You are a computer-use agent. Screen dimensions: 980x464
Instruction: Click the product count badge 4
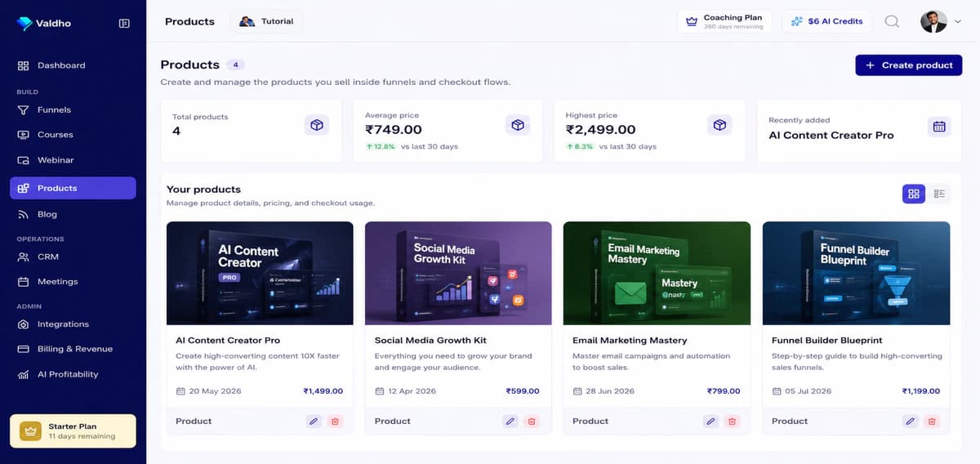(x=236, y=65)
